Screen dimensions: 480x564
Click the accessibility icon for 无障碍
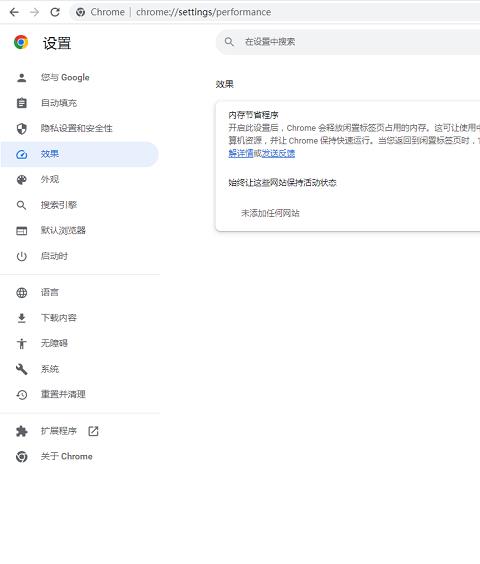[x=22, y=344]
